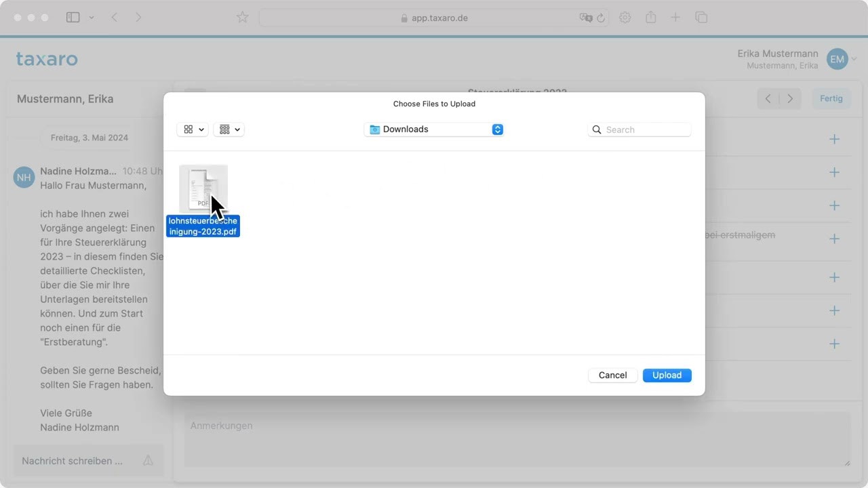Click the Safari share icon

[650, 18]
